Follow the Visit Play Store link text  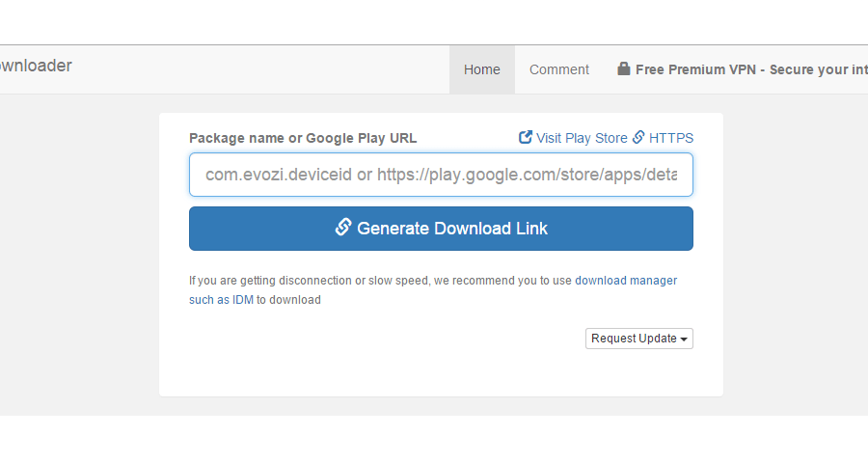[582, 138]
